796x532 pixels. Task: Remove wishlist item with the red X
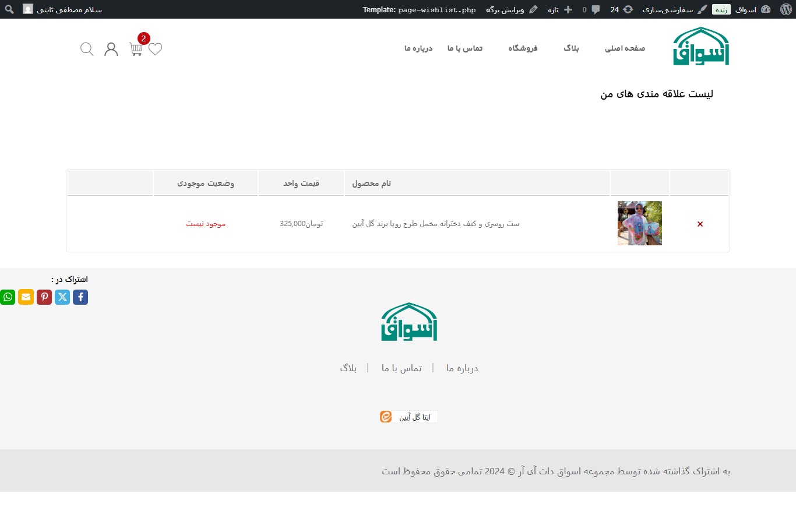coord(699,224)
